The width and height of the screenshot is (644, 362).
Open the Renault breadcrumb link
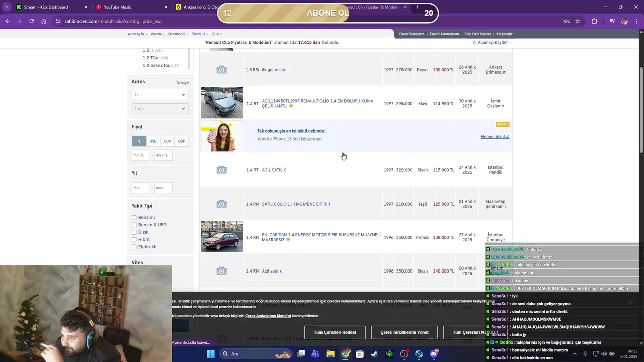[x=198, y=34]
